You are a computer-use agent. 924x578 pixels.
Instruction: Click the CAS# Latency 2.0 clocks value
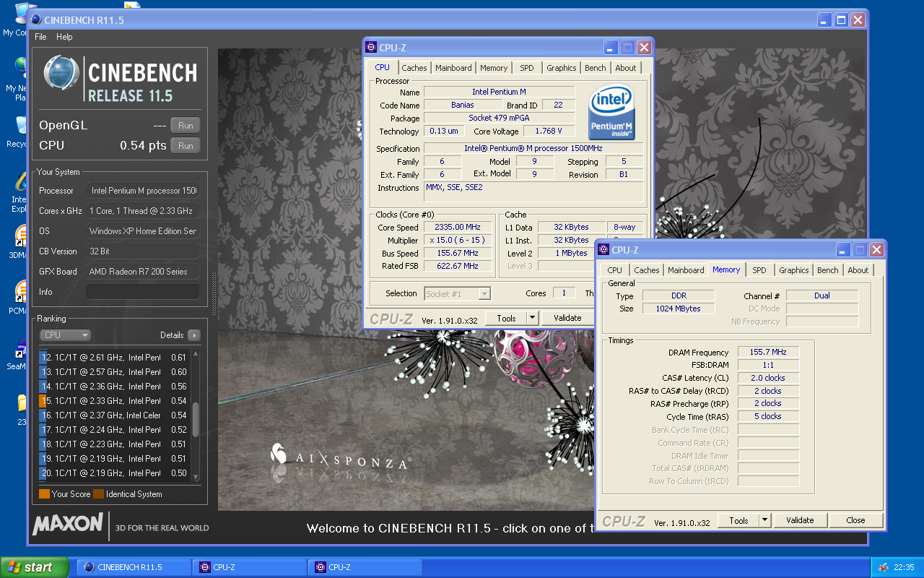click(768, 378)
